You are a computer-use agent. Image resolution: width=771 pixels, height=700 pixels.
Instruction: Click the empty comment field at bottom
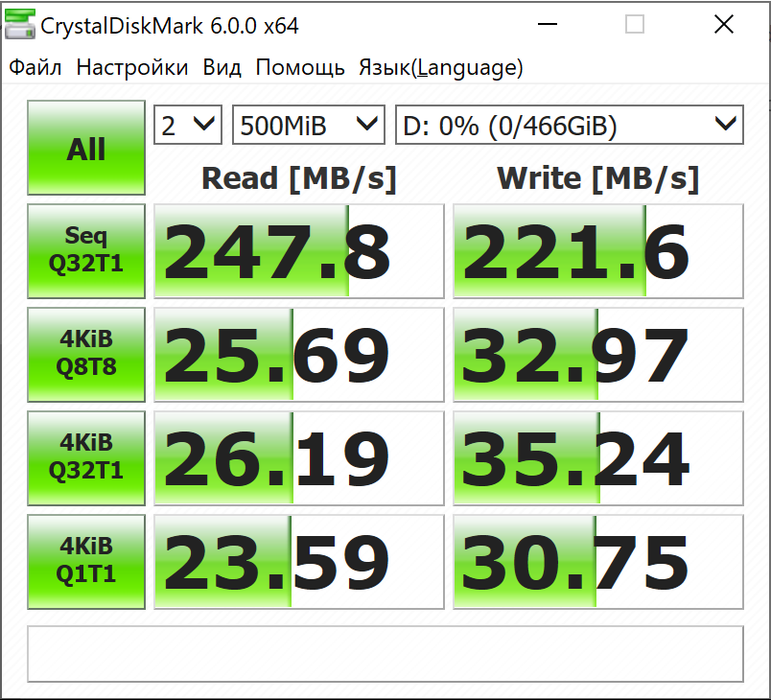point(385,654)
